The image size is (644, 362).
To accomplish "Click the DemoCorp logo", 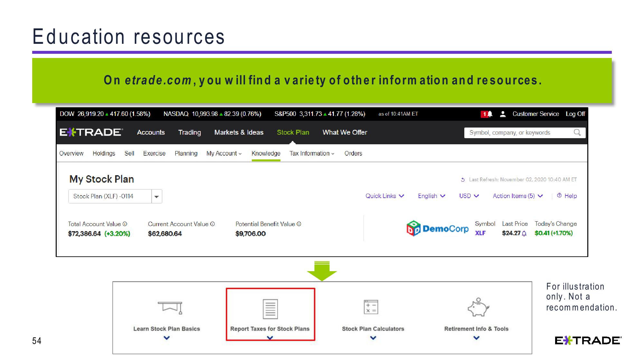I will 437,228.
